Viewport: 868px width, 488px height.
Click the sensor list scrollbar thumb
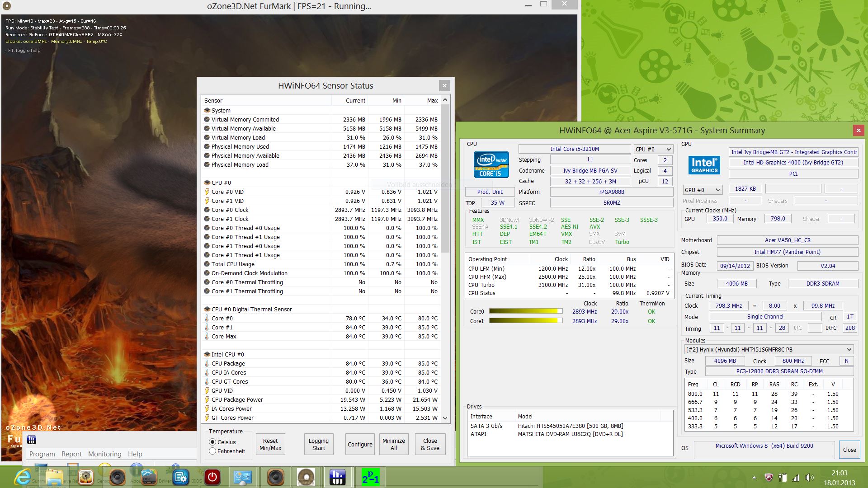pos(445,178)
